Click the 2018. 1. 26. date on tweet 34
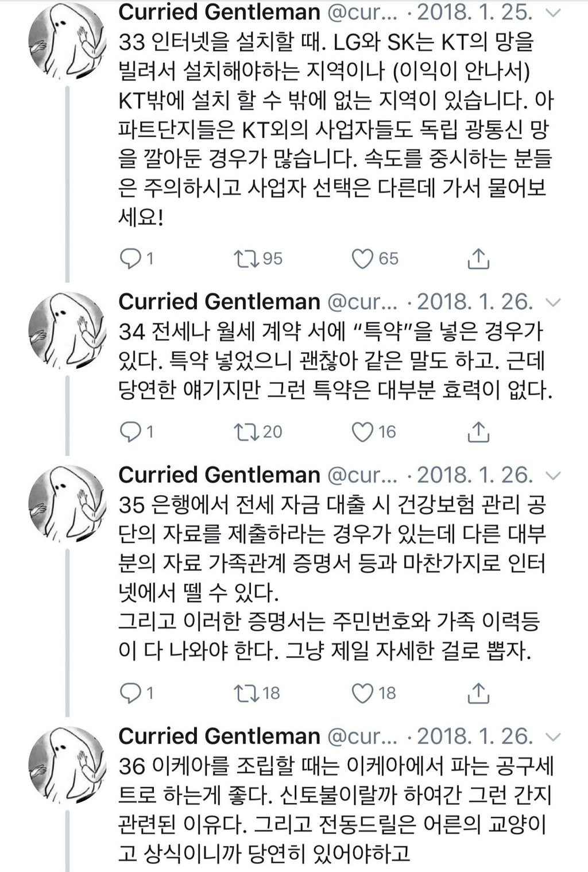This screenshot has height=872, width=588. (x=475, y=302)
